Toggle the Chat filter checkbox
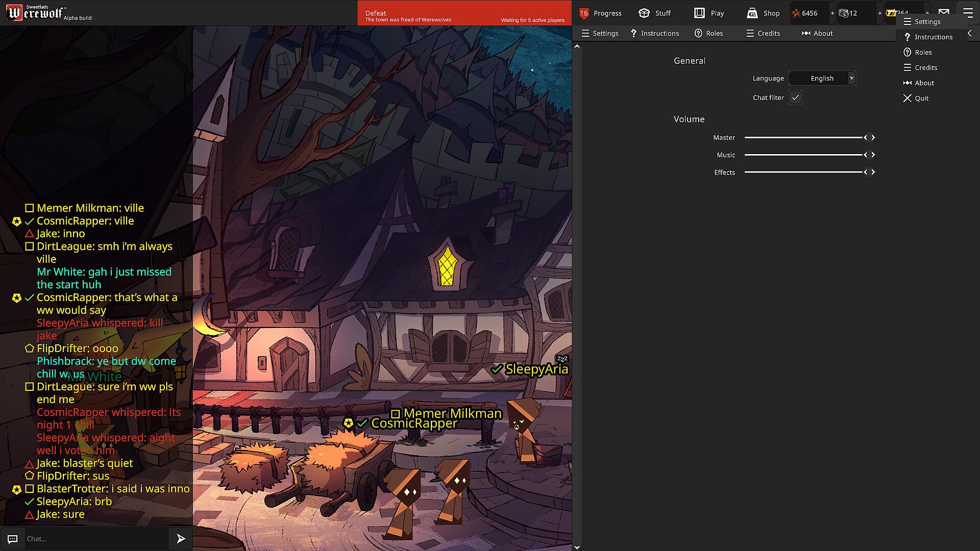This screenshot has height=551, width=980. [795, 97]
